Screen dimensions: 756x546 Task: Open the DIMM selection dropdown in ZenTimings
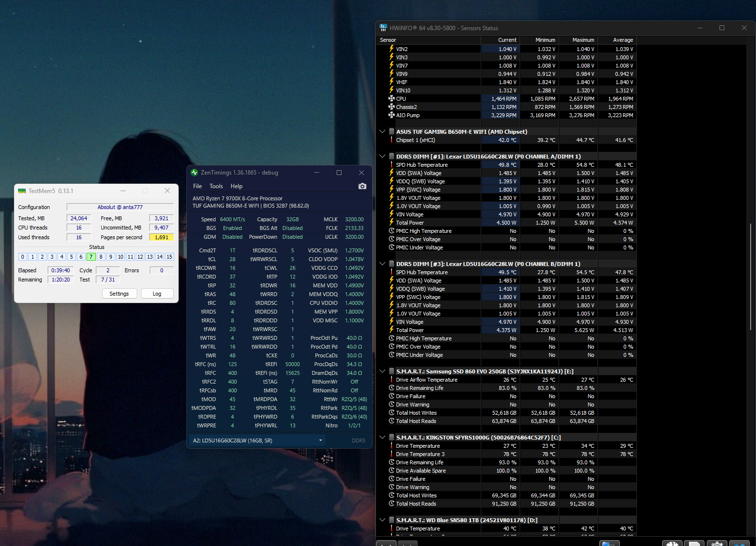258,440
